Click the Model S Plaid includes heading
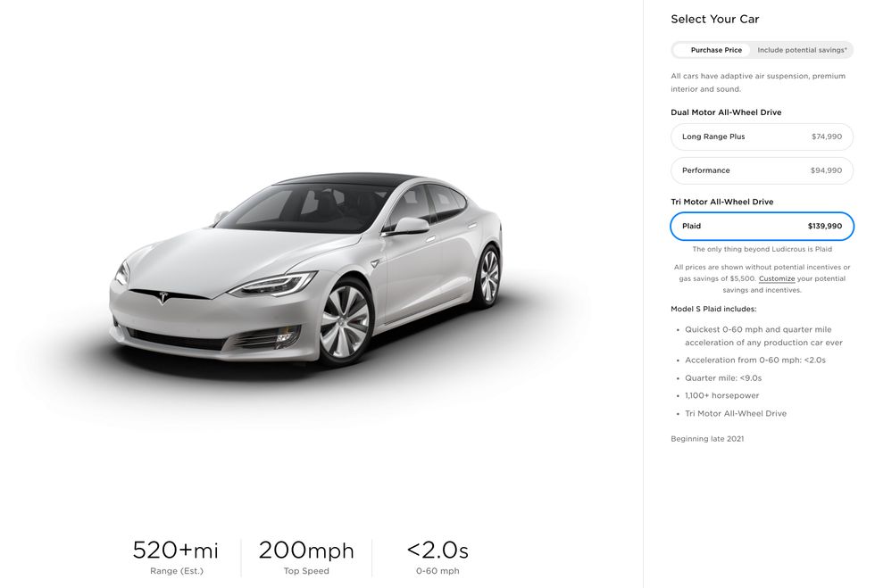The image size is (875, 588). [x=712, y=308]
